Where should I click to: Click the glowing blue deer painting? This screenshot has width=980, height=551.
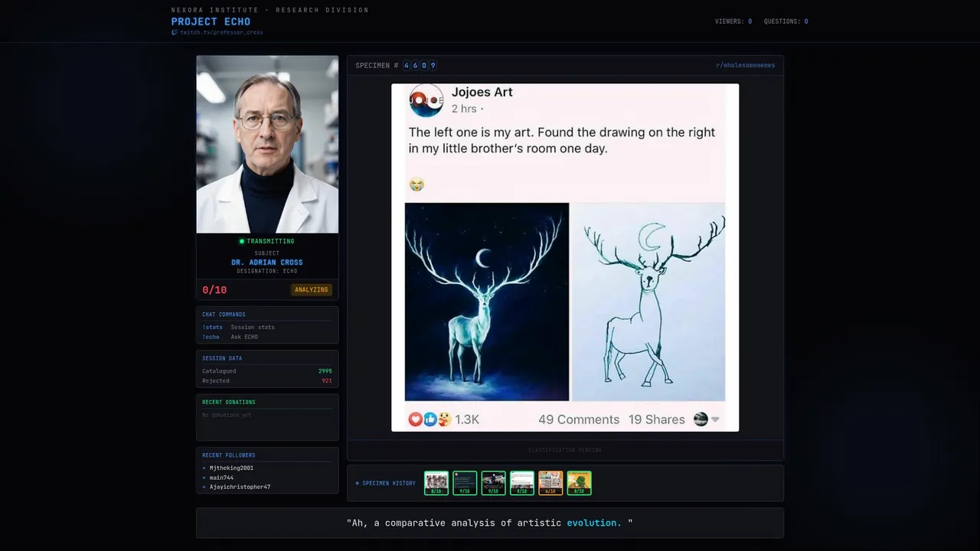(x=487, y=302)
